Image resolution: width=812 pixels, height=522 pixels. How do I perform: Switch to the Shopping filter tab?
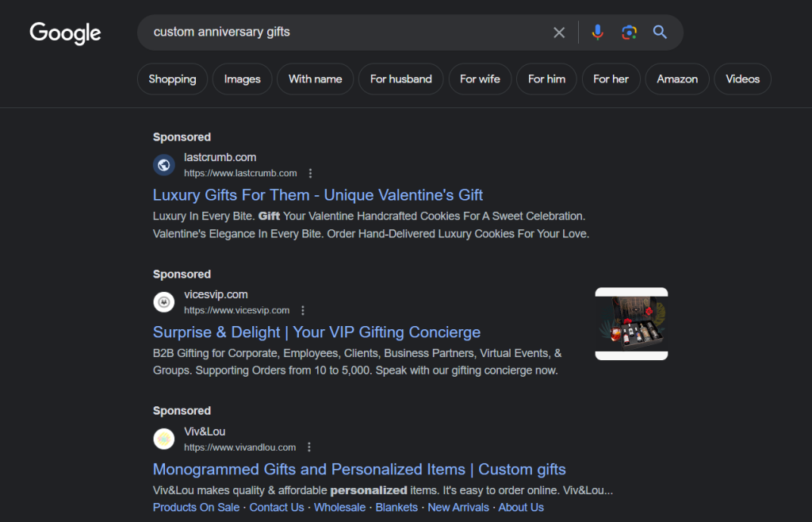[172, 79]
